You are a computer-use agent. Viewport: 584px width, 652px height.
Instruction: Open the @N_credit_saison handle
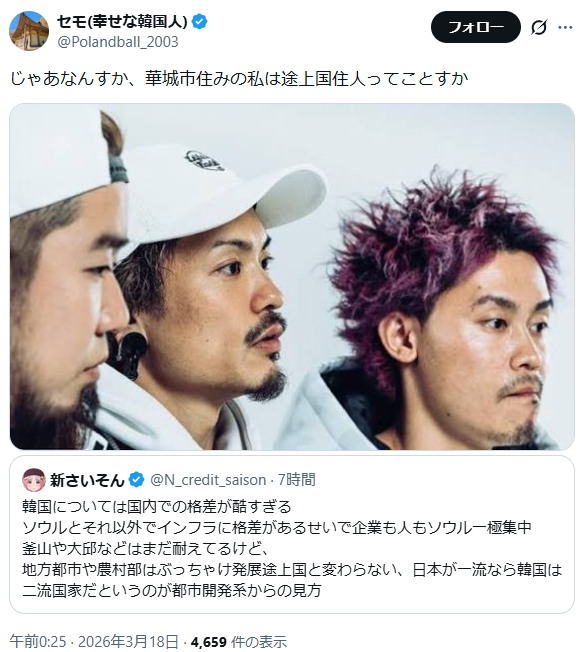pos(208,480)
